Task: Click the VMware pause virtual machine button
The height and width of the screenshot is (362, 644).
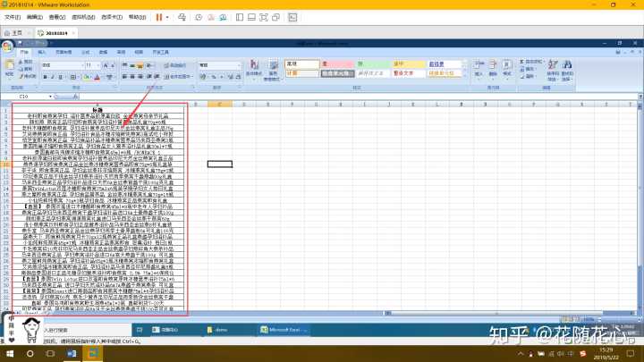Action: (158, 17)
